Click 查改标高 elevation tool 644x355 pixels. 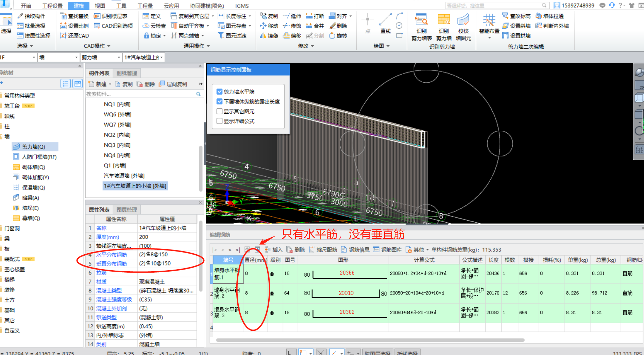coord(516,16)
